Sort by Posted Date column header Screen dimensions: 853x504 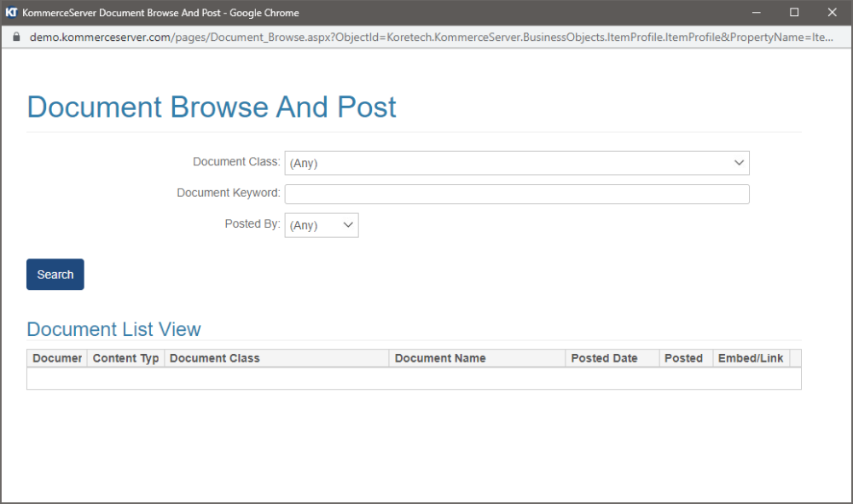612,358
